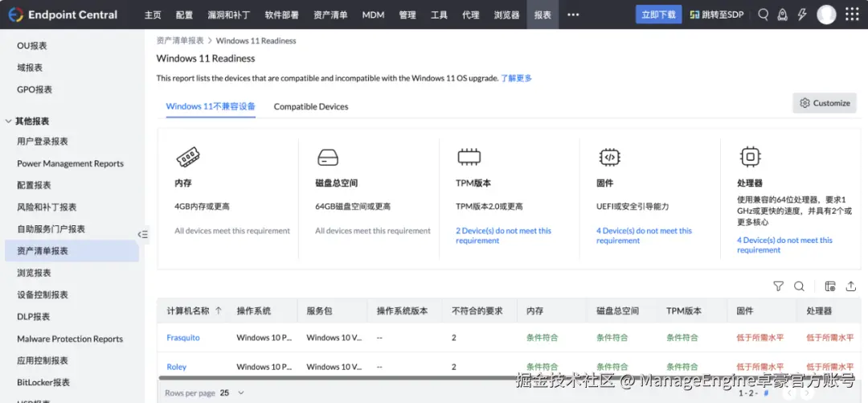The width and height of the screenshot is (868, 403).
Task: Open the Roley computer link
Action: 177,367
